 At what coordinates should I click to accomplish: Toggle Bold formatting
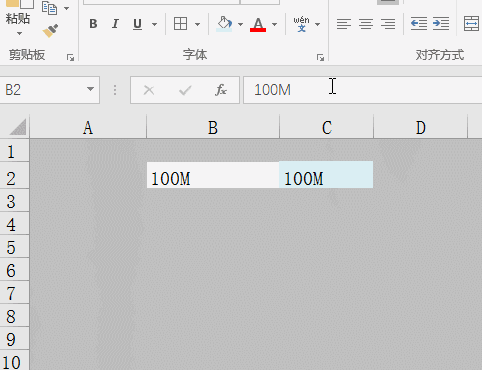[x=93, y=24]
